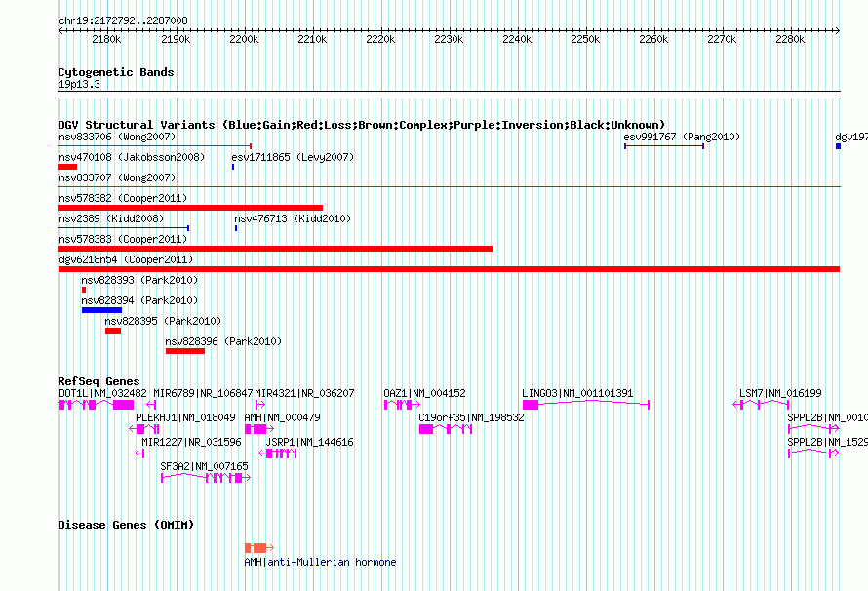Screen dimensions: 868x591
Task: Open nsv476713 (Kidd2010) variant label
Action: (293, 218)
